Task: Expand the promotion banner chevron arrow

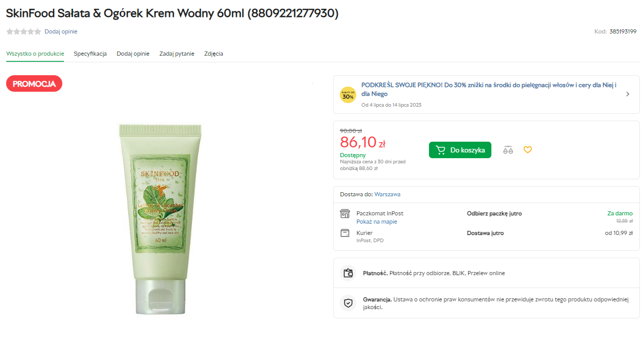Action: pos(628,94)
